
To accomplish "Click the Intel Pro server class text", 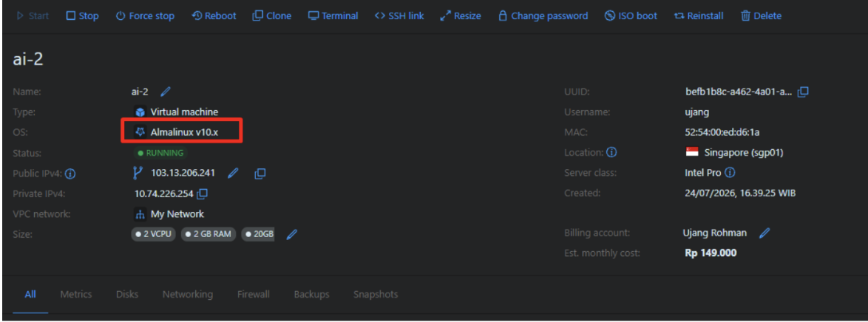I will click(703, 173).
